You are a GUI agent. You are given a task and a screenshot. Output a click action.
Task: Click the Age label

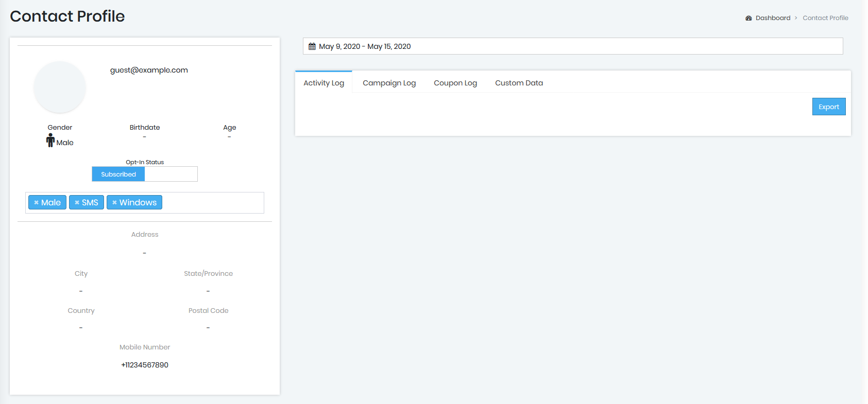(x=230, y=128)
